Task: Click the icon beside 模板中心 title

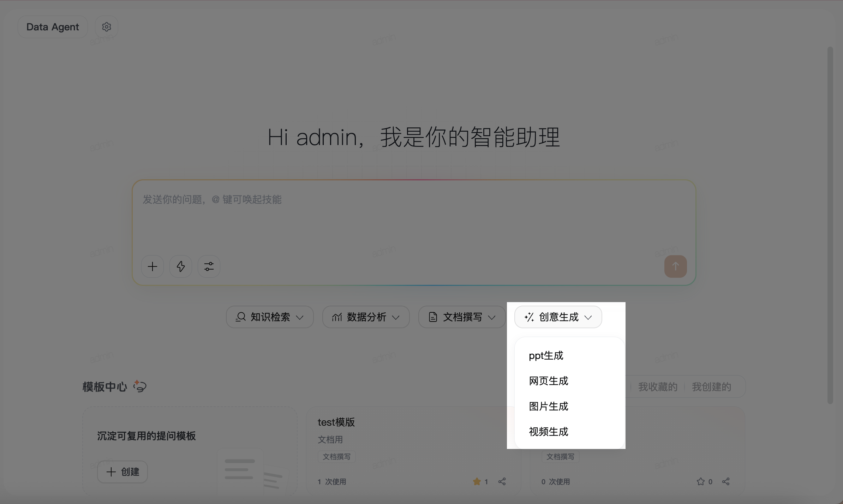Action: tap(140, 386)
